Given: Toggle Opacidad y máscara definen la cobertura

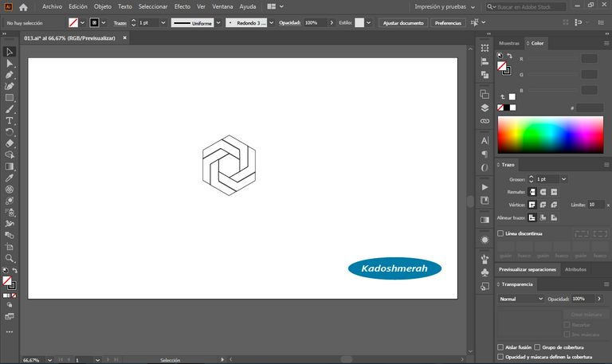Looking at the screenshot, I should coord(500,357).
